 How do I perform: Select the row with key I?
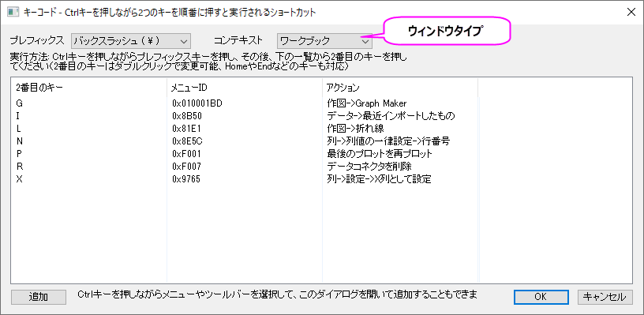click(x=245, y=116)
